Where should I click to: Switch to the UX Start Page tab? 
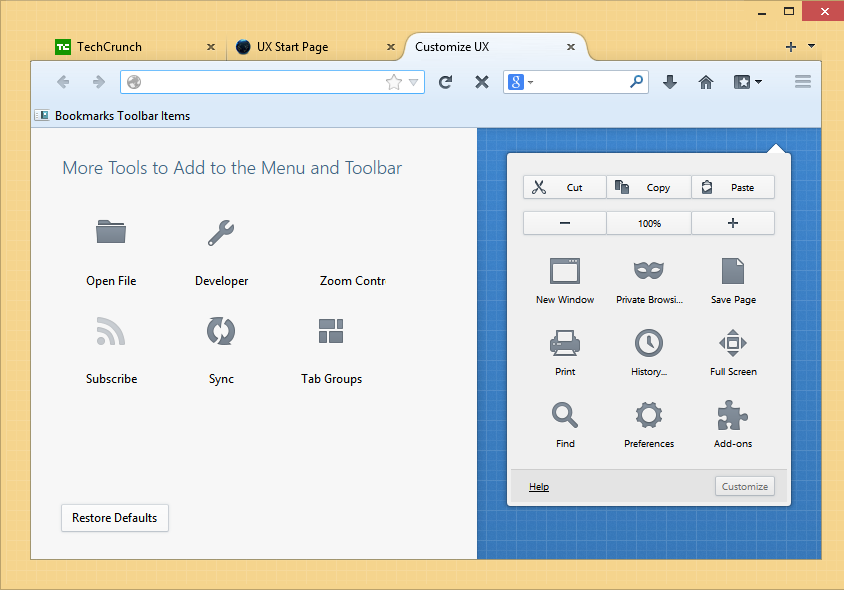292,47
